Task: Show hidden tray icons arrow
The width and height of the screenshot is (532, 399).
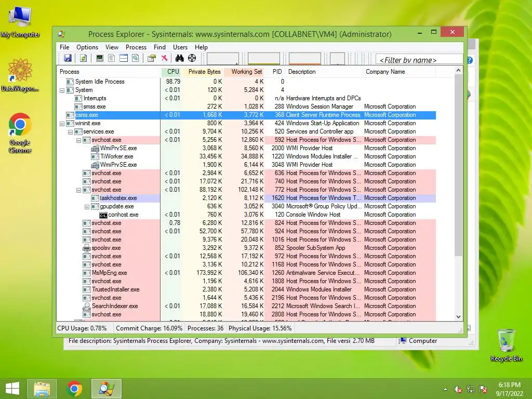Action: coord(445,389)
